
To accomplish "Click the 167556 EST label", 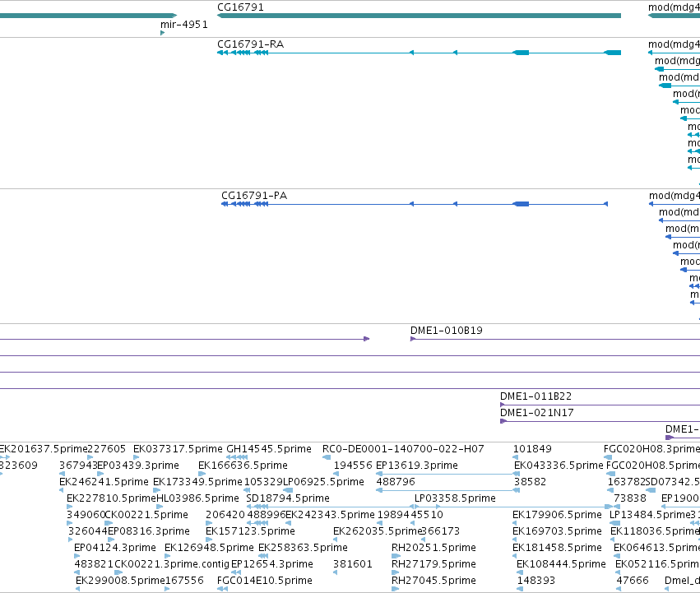I will pos(184,581).
